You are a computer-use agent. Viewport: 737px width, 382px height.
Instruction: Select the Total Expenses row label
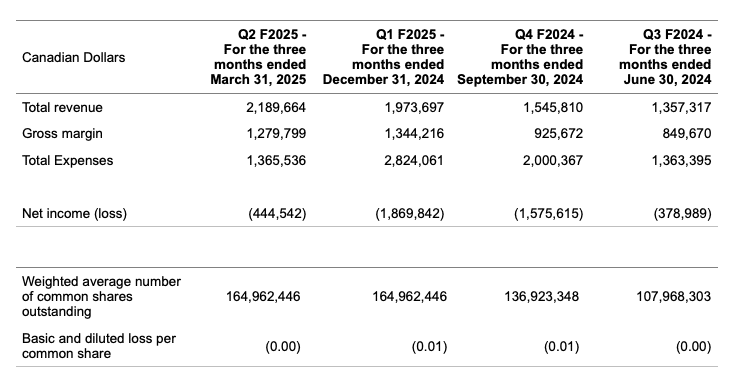(67, 160)
